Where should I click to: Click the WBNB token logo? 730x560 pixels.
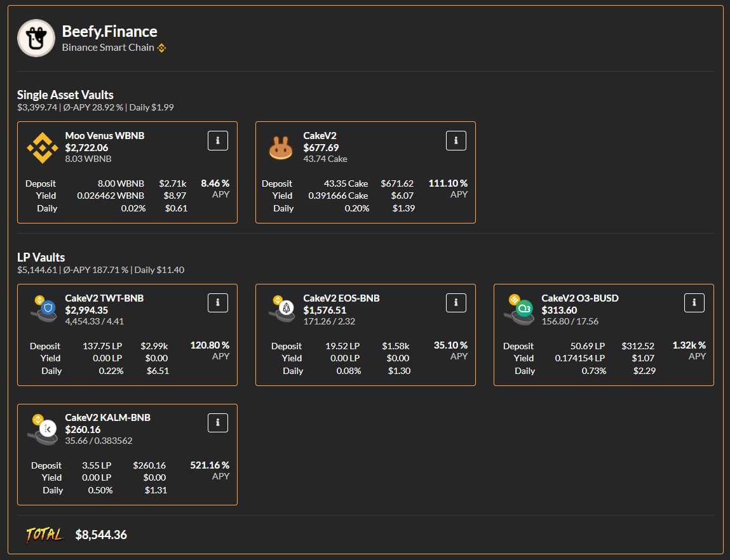(x=43, y=148)
